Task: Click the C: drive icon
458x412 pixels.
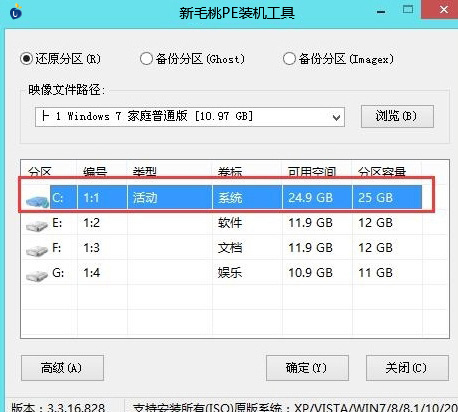Action: (x=37, y=202)
